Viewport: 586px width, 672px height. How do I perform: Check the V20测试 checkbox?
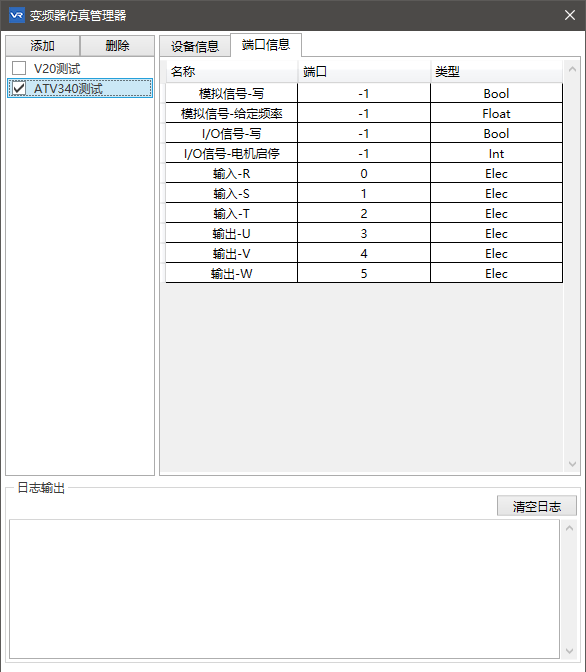19,68
